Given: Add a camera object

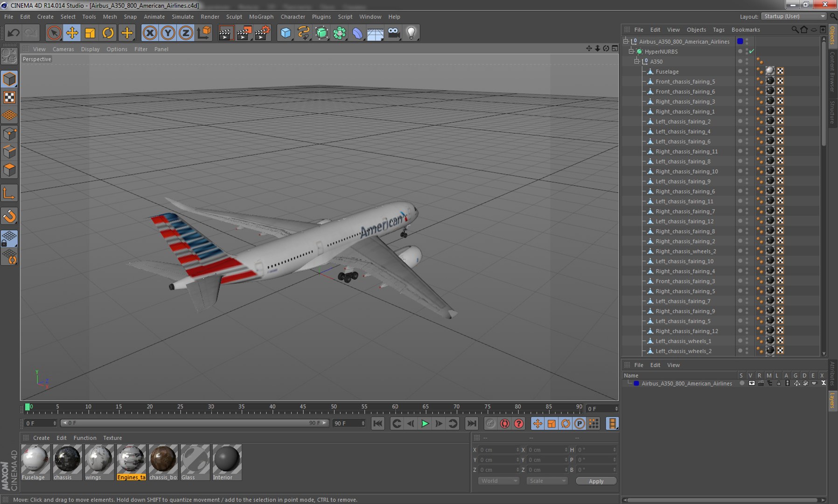Looking at the screenshot, I should click(x=393, y=33).
